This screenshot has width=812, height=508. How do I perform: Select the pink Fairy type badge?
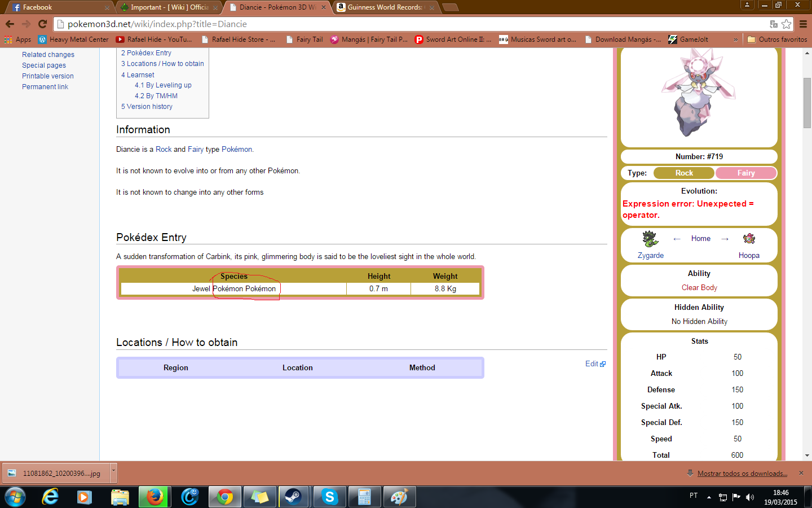(745, 173)
